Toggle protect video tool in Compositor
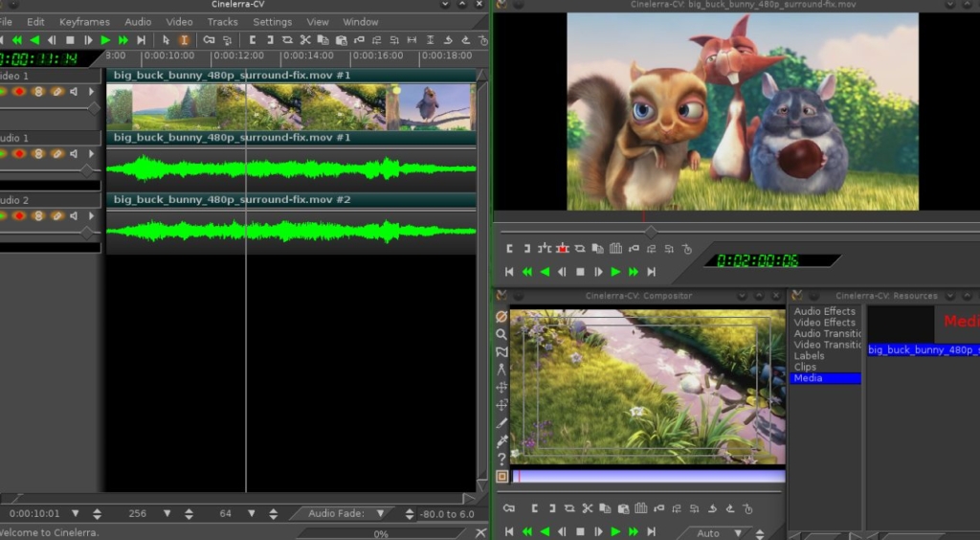The height and width of the screenshot is (540, 980). point(501,317)
